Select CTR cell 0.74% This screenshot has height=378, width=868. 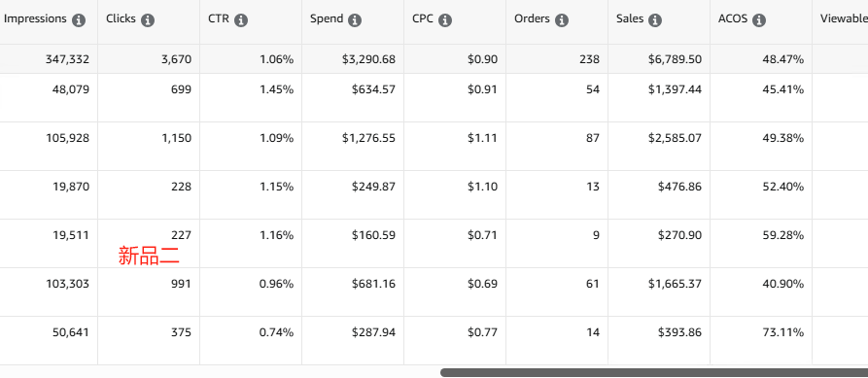point(277,332)
